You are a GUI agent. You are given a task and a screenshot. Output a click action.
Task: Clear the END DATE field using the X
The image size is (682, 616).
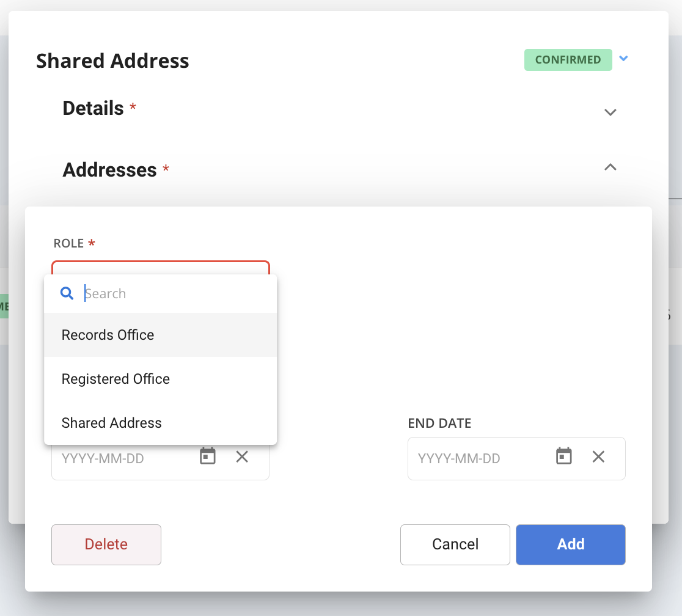pos(598,457)
